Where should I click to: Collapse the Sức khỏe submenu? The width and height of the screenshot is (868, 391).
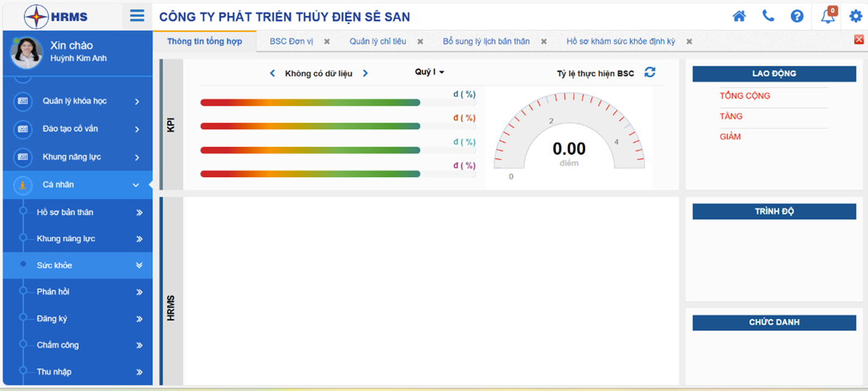[x=139, y=266]
